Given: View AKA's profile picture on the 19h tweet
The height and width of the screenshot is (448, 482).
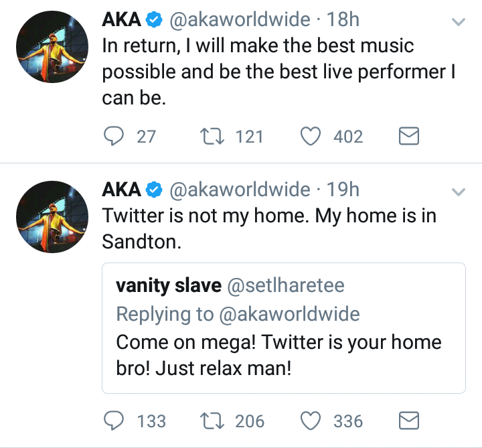Looking at the screenshot, I should tap(52, 218).
